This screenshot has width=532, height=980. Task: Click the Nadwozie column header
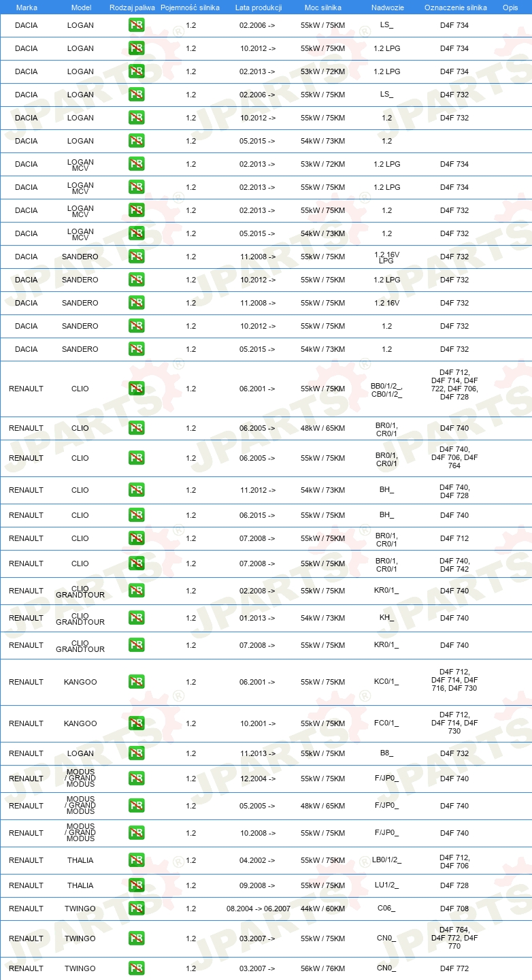point(386,7)
